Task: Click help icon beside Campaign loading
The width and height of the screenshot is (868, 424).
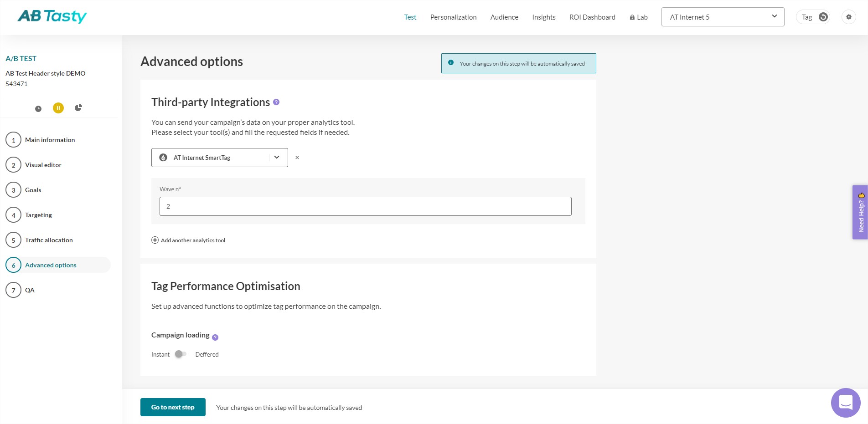Action: tap(215, 337)
